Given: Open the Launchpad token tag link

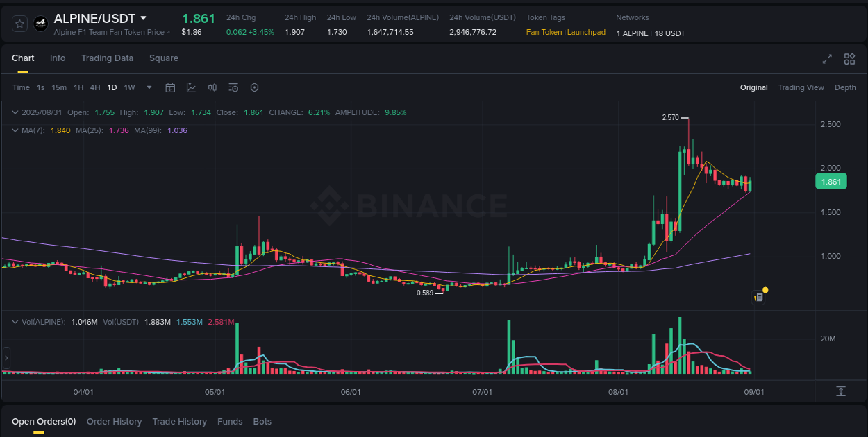Looking at the screenshot, I should 585,32.
